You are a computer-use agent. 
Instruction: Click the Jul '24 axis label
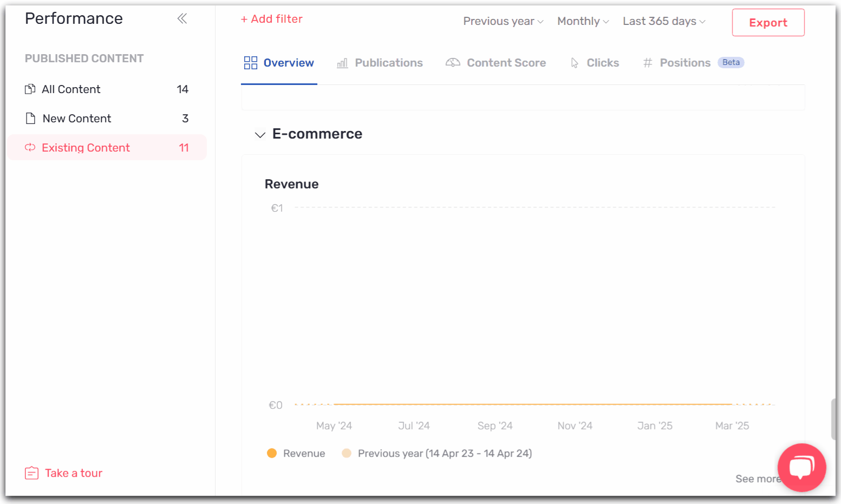414,426
